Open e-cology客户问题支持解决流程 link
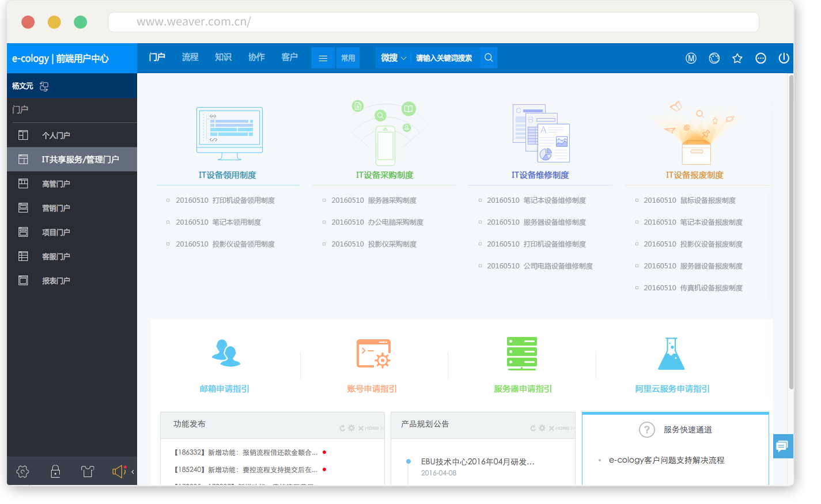The image size is (821, 504). pos(666,460)
